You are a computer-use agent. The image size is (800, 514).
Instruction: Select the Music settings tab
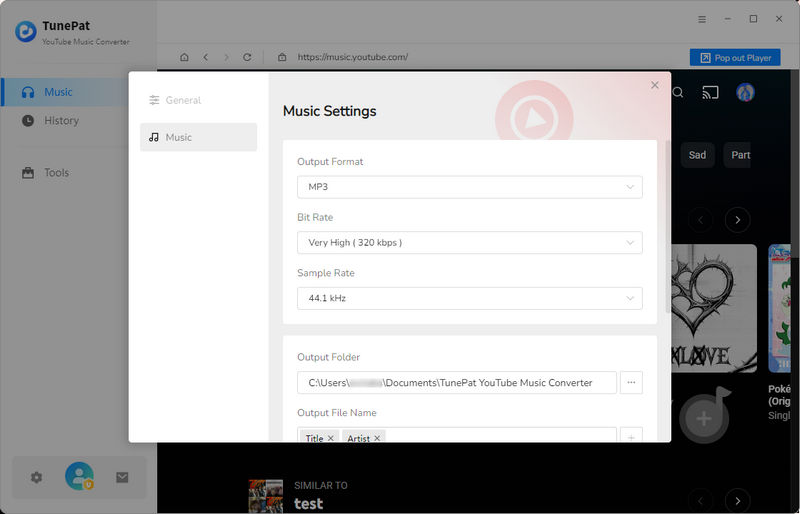point(198,137)
